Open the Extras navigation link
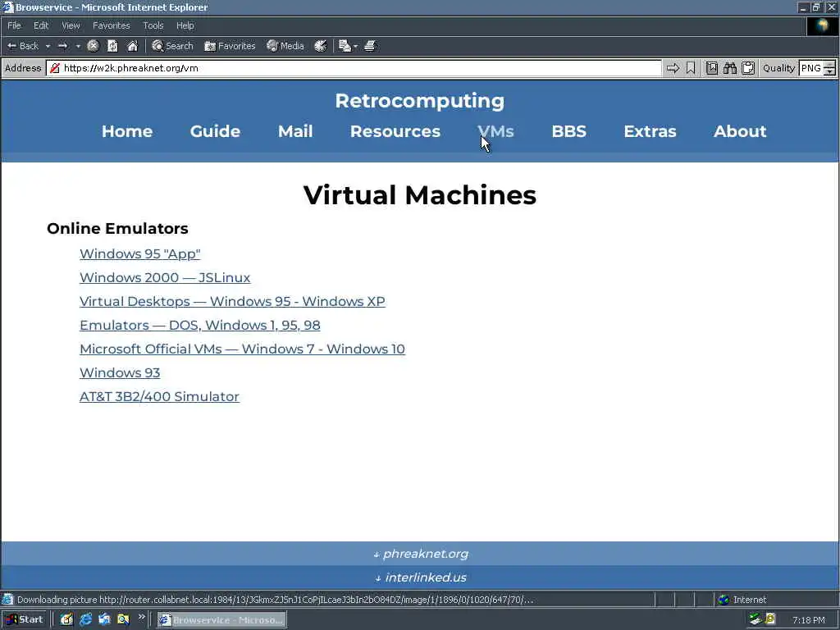 tap(650, 131)
